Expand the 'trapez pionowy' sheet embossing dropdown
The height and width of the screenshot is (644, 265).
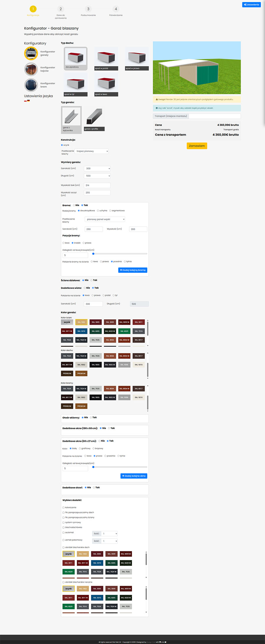[92, 151]
